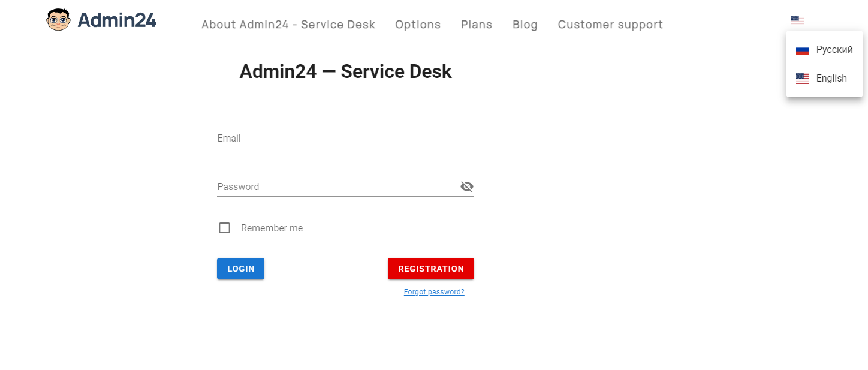The height and width of the screenshot is (370, 868).
Task: Click the Admin24 brand name text
Action: [117, 20]
